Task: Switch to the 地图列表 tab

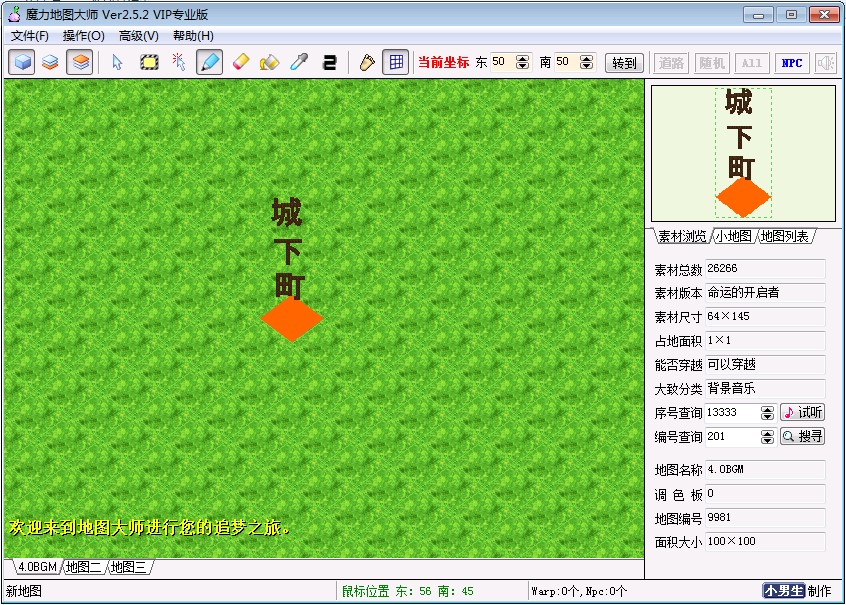Action: click(x=785, y=237)
